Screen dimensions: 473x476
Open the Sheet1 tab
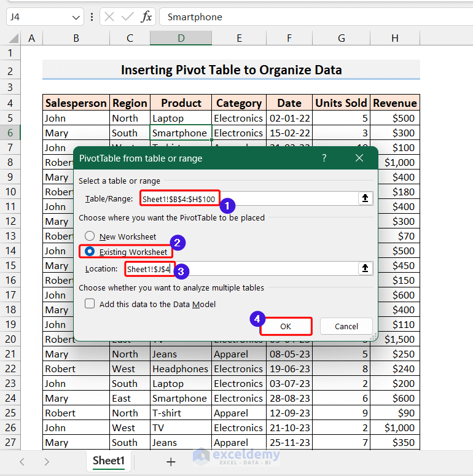pyautogui.click(x=109, y=461)
